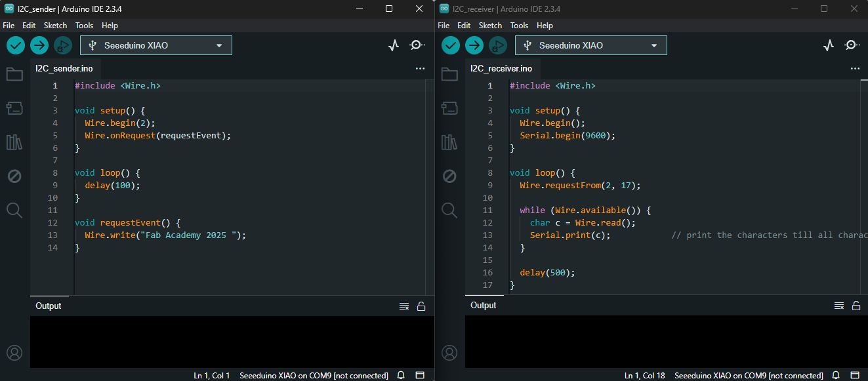Open Sketchbook folder icon in I2C_receiver sidebar

449,74
